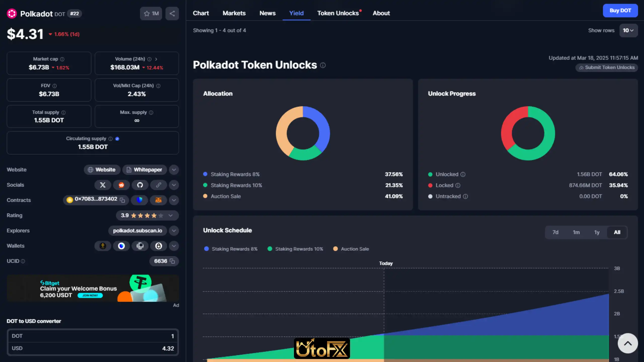This screenshot has width=644, height=362.
Task: Select the 1y unlock schedule range
Action: pyautogui.click(x=597, y=232)
